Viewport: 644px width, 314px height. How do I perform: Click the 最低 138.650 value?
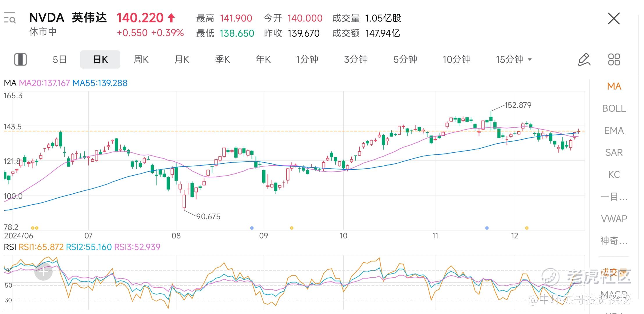[237, 33]
